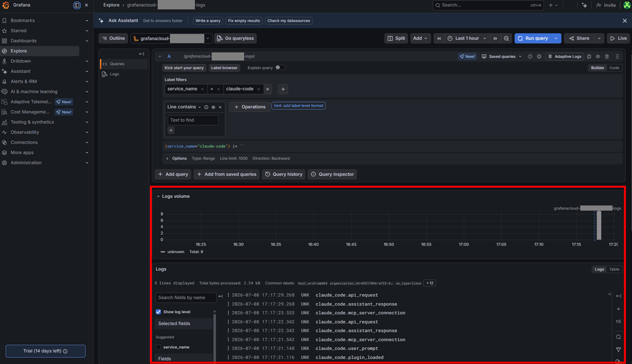Delete query A with trash icon
This screenshot has width=632, height=364.
[607, 57]
